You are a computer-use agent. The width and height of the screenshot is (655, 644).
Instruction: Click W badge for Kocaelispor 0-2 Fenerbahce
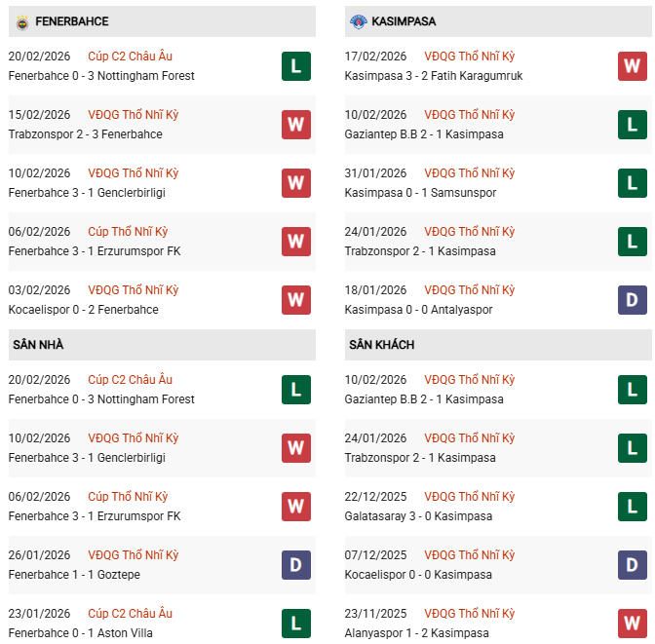296,300
